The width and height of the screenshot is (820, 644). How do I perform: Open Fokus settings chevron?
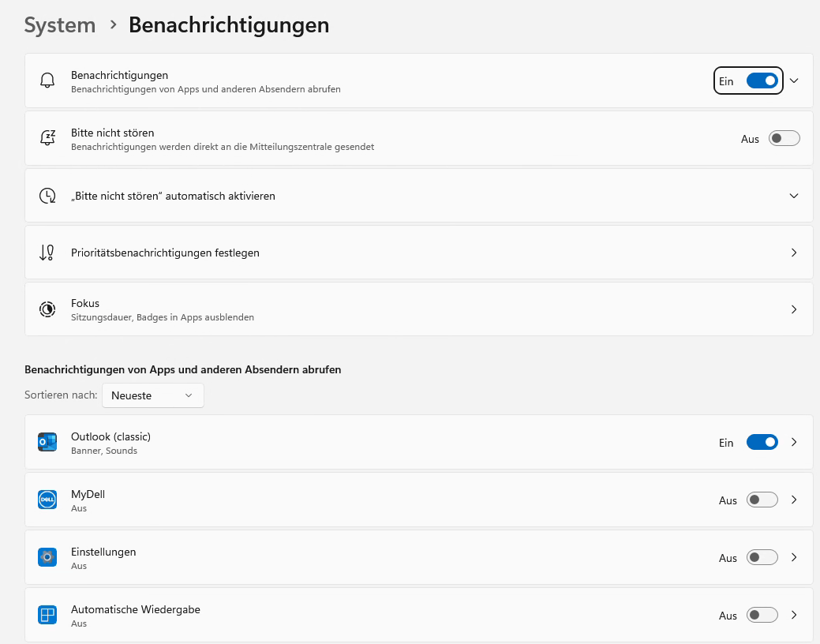click(794, 309)
